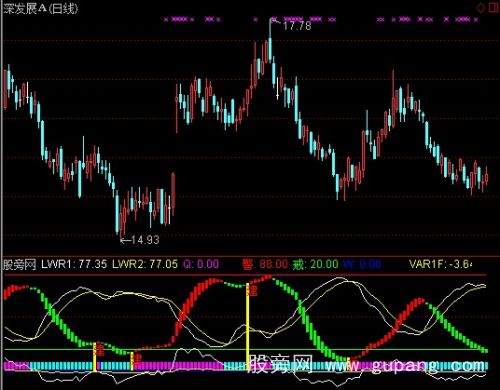Click the tall yellow signal bar with 建 marker
500x390 pixels.
(248, 327)
